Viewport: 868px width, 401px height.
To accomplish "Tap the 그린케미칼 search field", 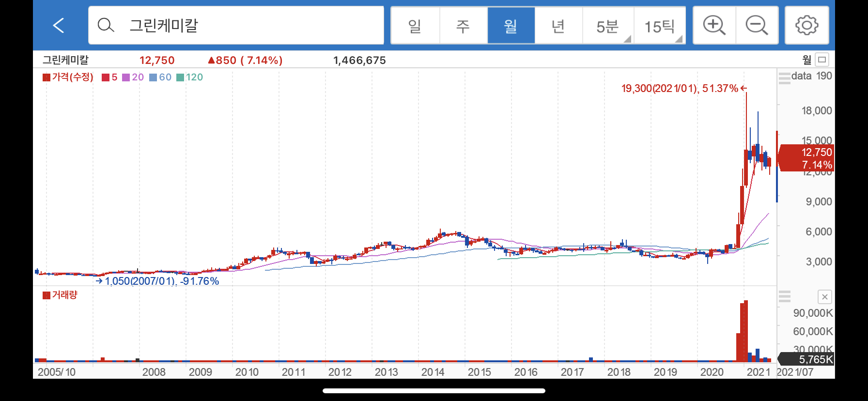I will click(236, 25).
